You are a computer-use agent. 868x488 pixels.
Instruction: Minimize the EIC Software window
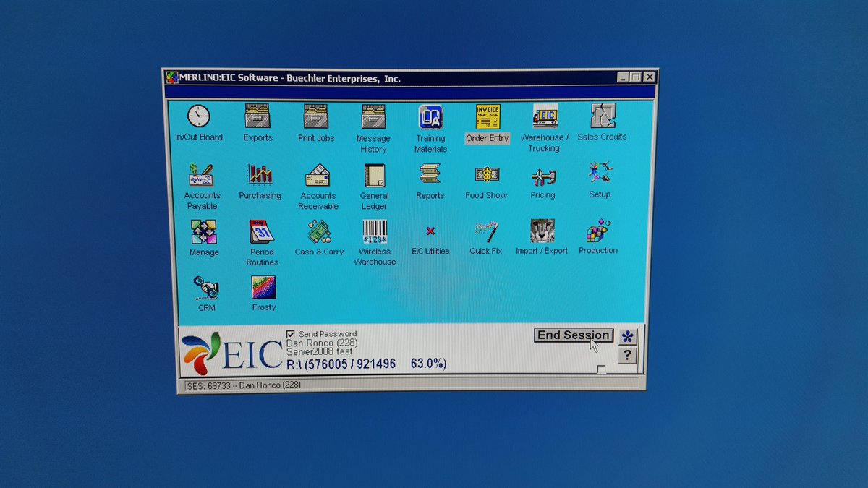coord(623,77)
